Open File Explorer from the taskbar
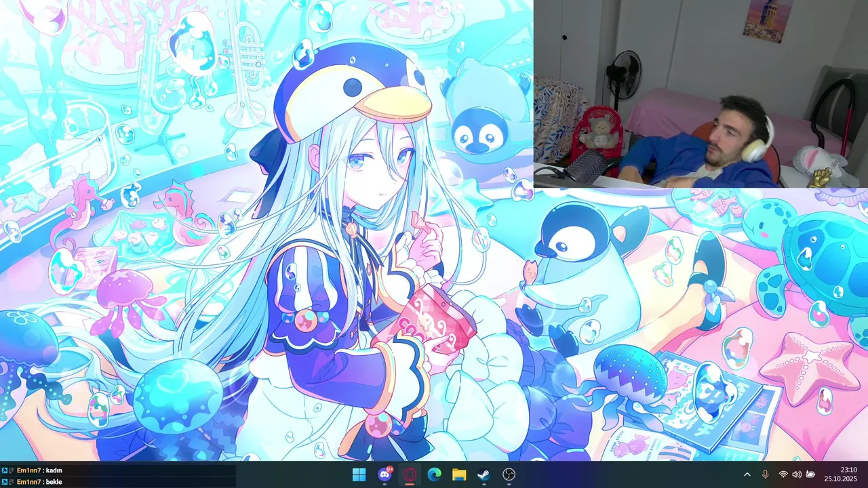Screen dimensions: 868x488 (x=459, y=475)
